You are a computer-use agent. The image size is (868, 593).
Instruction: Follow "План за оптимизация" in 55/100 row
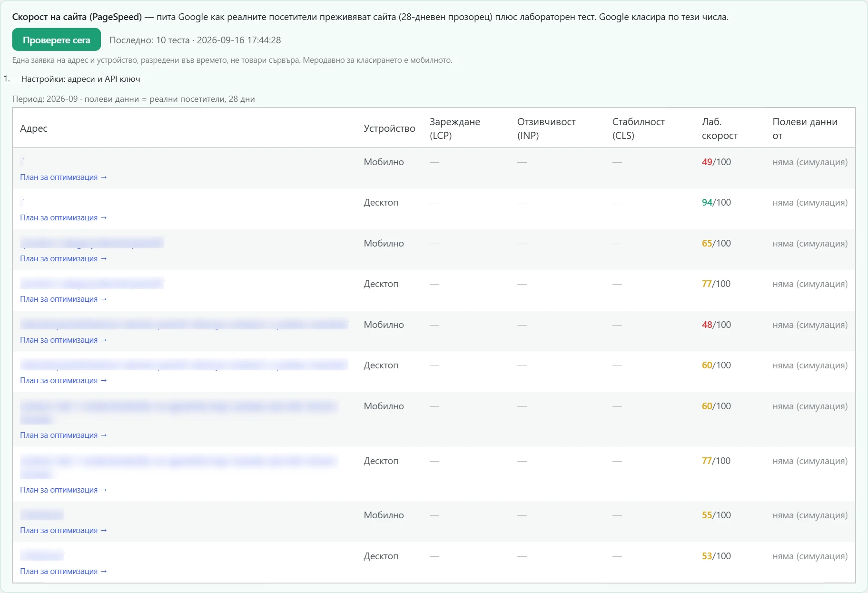63,530
